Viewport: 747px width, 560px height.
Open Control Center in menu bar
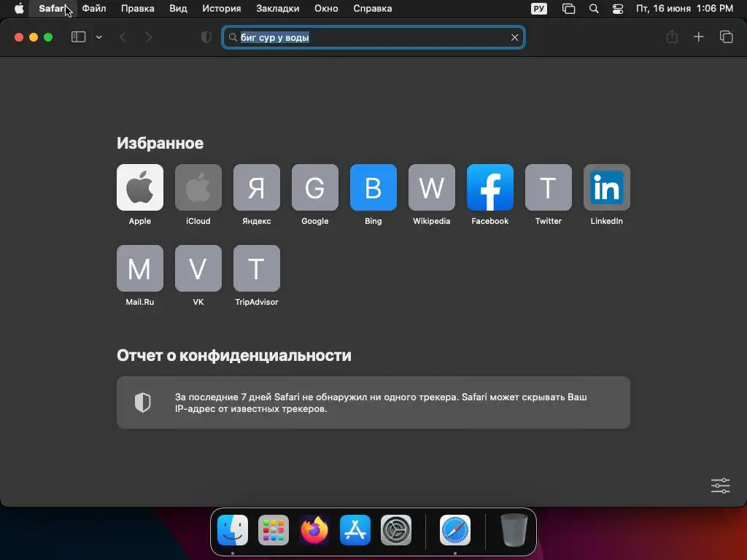point(618,9)
